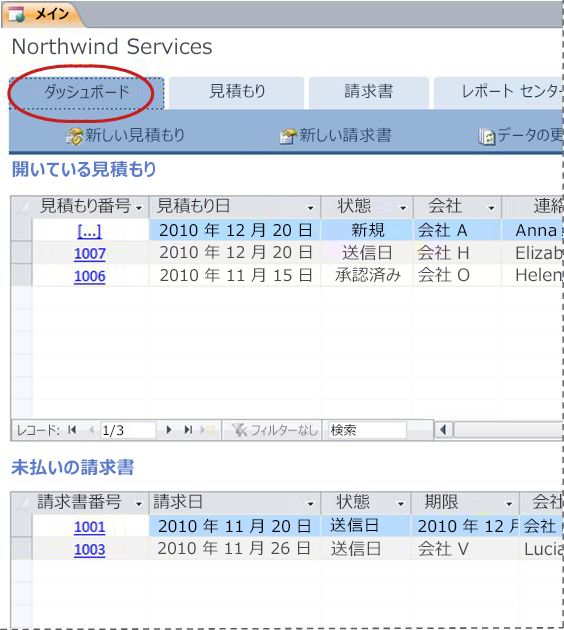Image resolution: width=564 pixels, height=630 pixels.
Task: Go to last record in quotes navigator
Action: click(188, 430)
